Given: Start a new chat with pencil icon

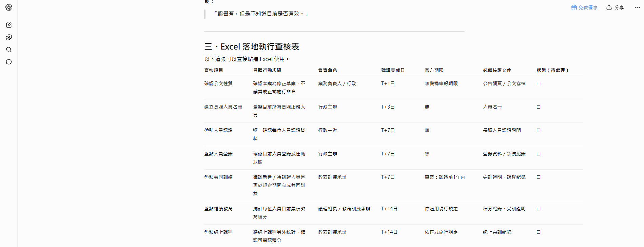Looking at the screenshot, I should [9, 25].
